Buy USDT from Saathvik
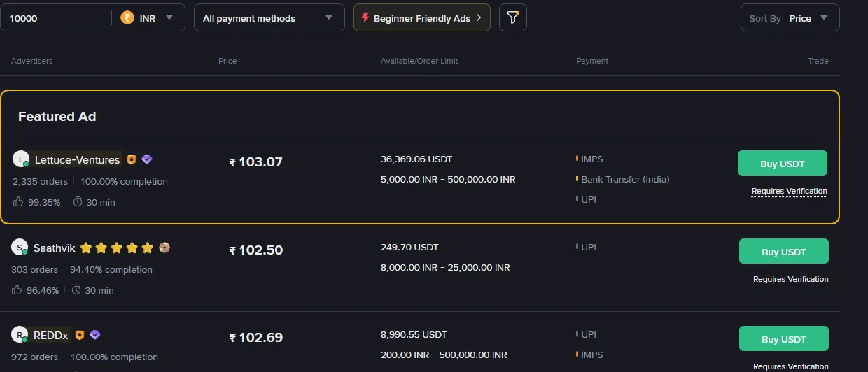The image size is (868, 372). coord(784,252)
